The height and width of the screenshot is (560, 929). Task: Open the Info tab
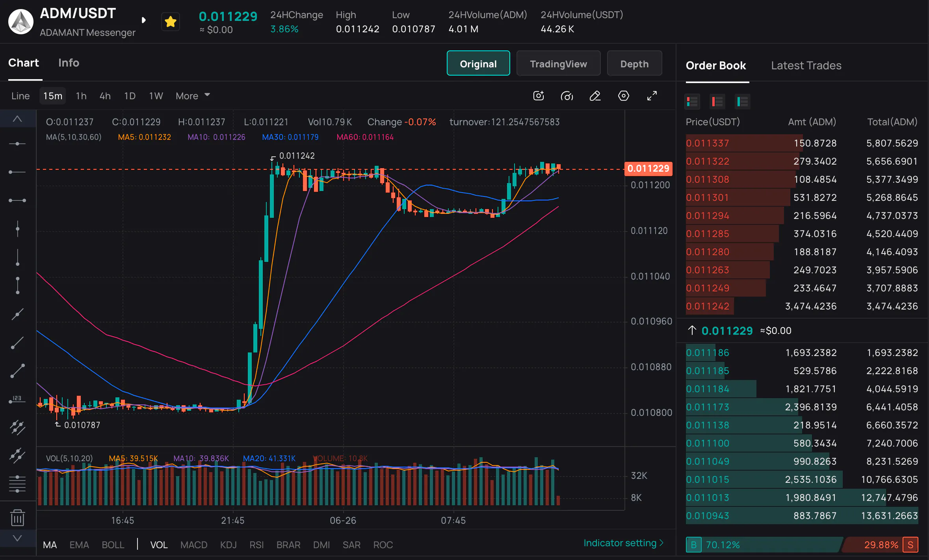[69, 63]
